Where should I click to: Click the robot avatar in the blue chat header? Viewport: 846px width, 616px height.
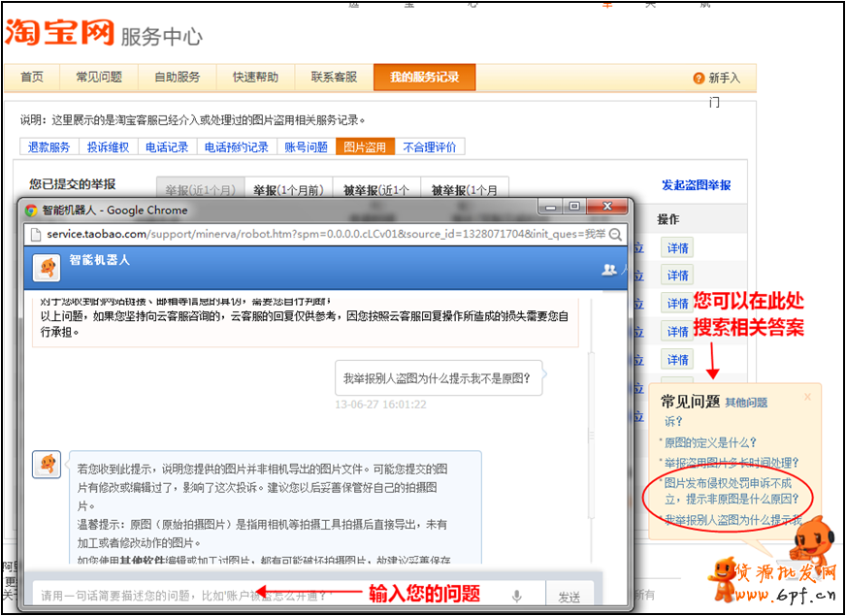[x=47, y=268]
